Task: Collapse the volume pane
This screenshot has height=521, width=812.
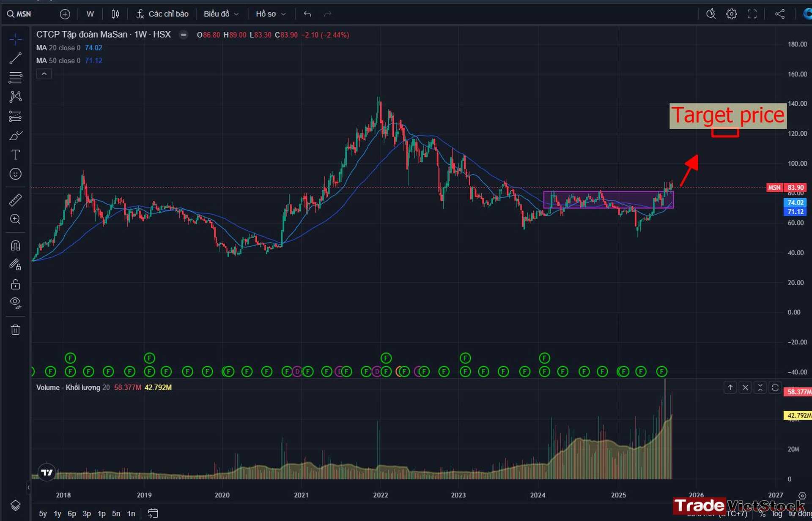Action: point(760,387)
